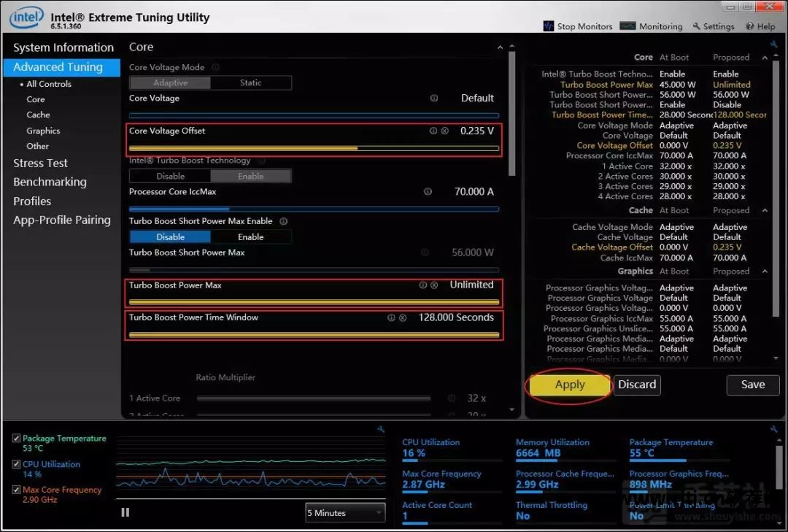Image resolution: width=788 pixels, height=532 pixels.
Task: Click info icon on Core Voltage row
Action: (x=433, y=98)
